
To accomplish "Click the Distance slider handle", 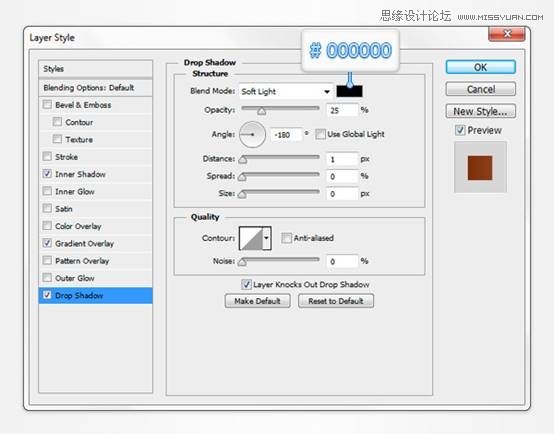I will click(243, 160).
